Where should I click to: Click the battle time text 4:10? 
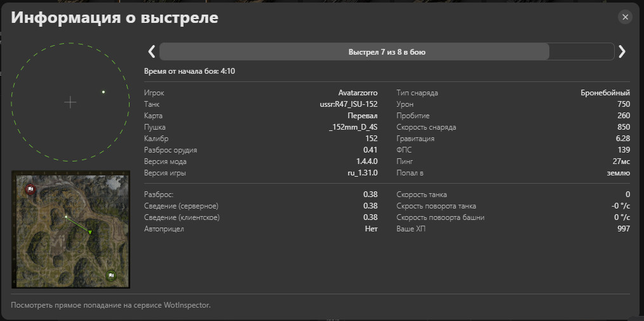pyautogui.click(x=227, y=72)
